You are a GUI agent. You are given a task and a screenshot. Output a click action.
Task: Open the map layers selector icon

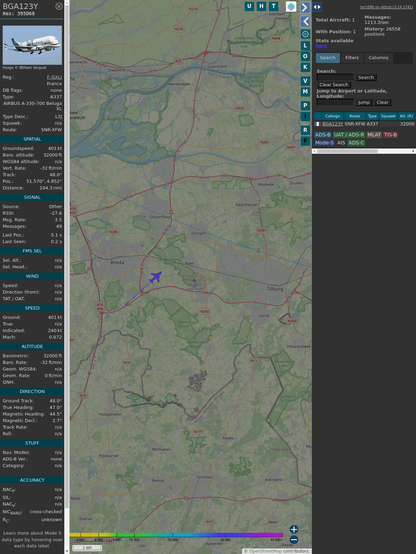click(x=291, y=6)
